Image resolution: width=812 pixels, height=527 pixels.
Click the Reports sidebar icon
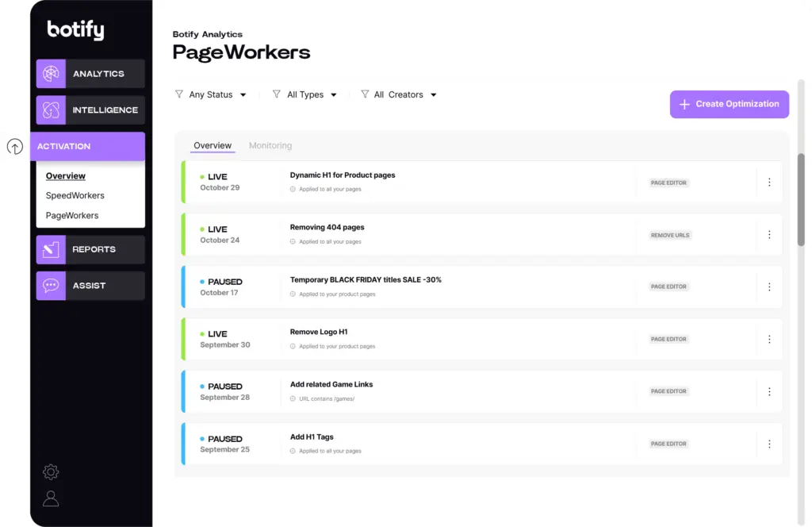[x=51, y=249]
